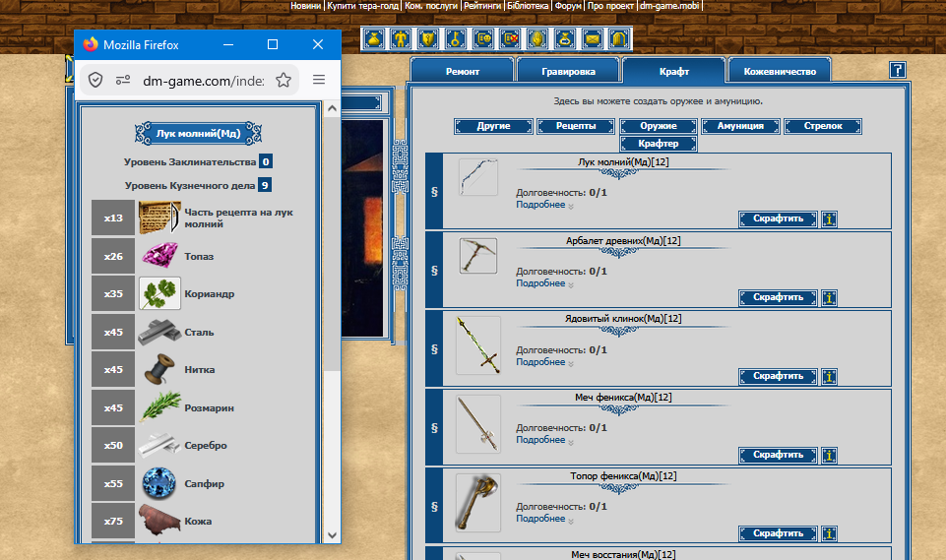This screenshot has height=560, width=946.
Task: Open Firefox hamburger application menu
Action: [x=319, y=80]
